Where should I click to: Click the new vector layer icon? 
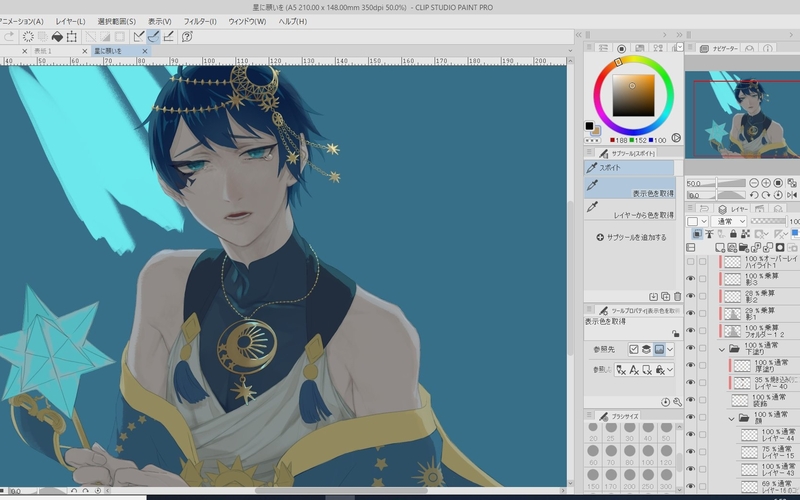pyautogui.click(x=732, y=247)
